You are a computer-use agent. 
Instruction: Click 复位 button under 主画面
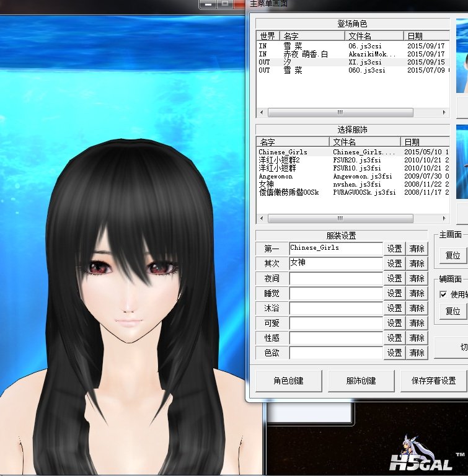(453, 255)
